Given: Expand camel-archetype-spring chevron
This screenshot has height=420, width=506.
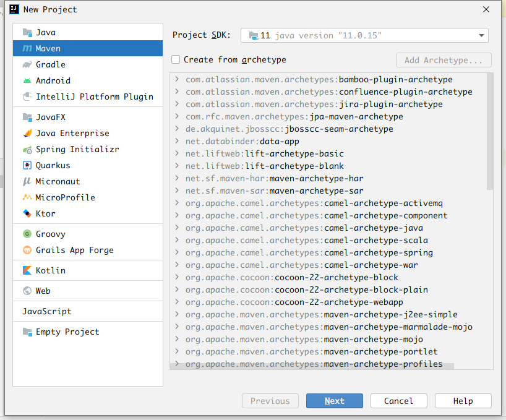Looking at the screenshot, I should [x=177, y=252].
